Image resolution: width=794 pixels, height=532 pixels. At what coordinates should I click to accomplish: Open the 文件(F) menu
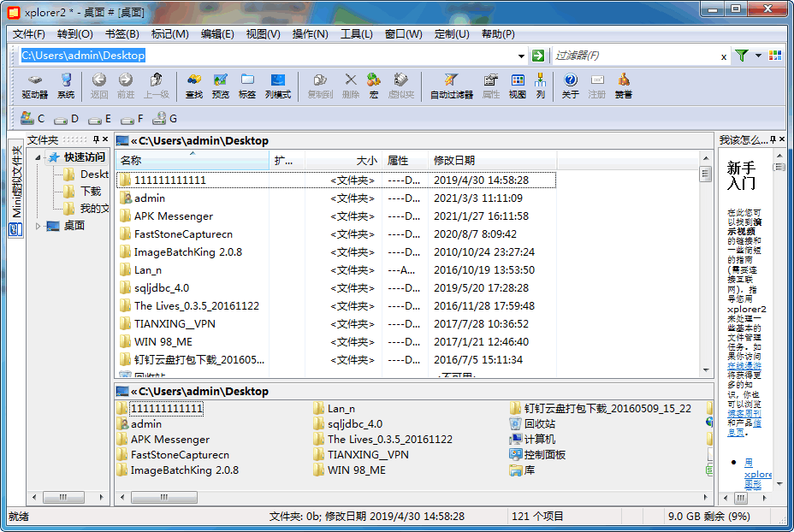pos(29,34)
